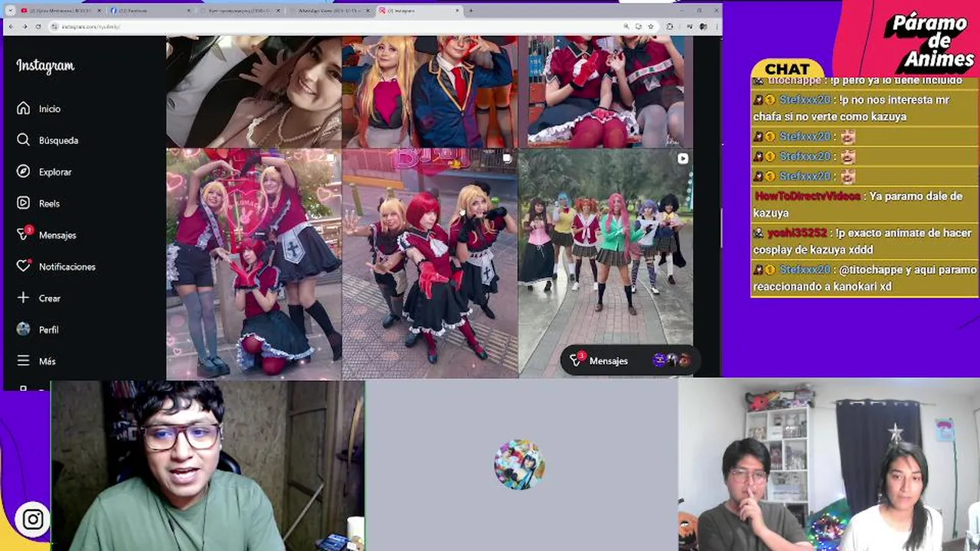Click the webcam showing two people

click(829, 465)
